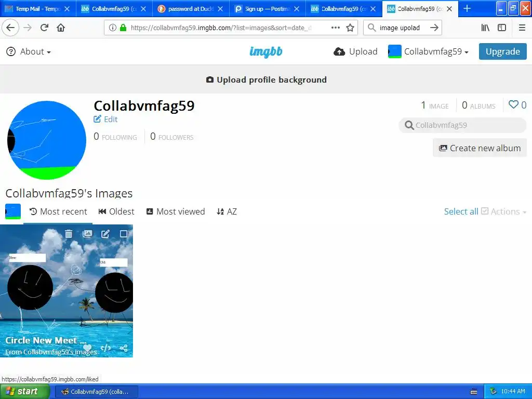Close the Temp Mail tab
Viewport: 532px width, 399px height.
(67, 9)
